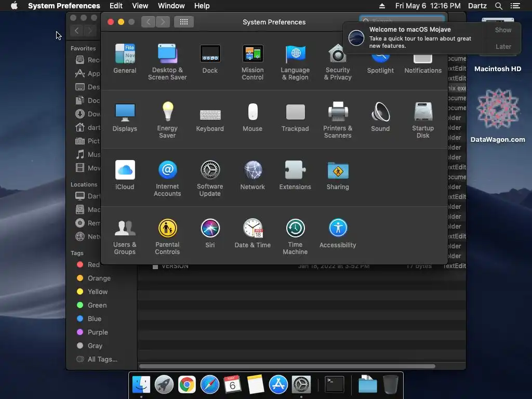Click the back arrow in System Preferences

pos(148,22)
